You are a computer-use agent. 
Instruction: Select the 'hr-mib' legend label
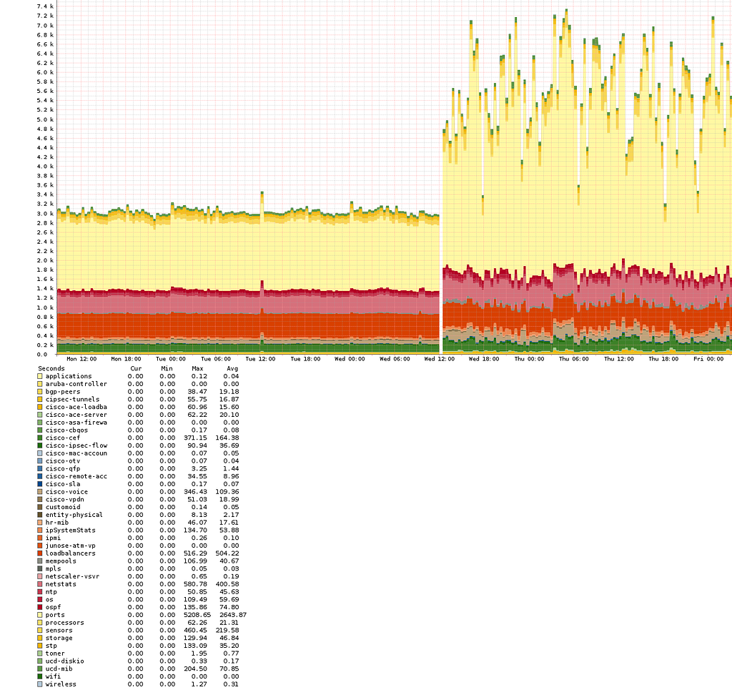pos(57,522)
